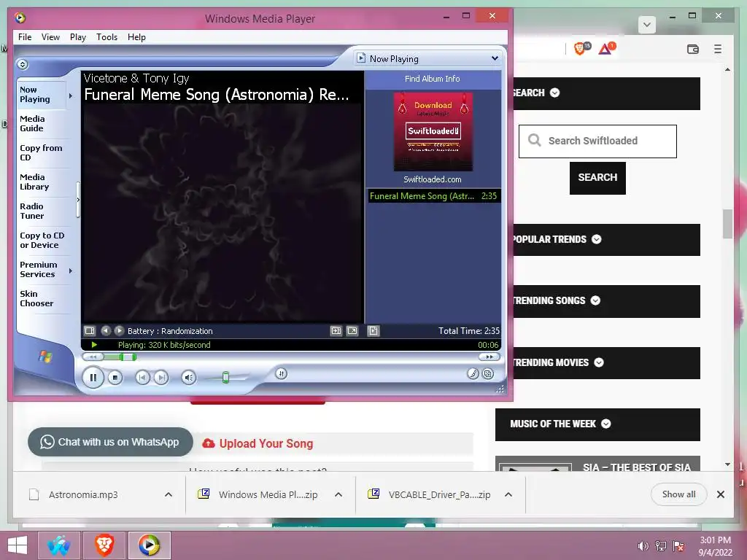Hide the playlist pane in Now Playing
The height and width of the screenshot is (560, 747).
pos(373,330)
